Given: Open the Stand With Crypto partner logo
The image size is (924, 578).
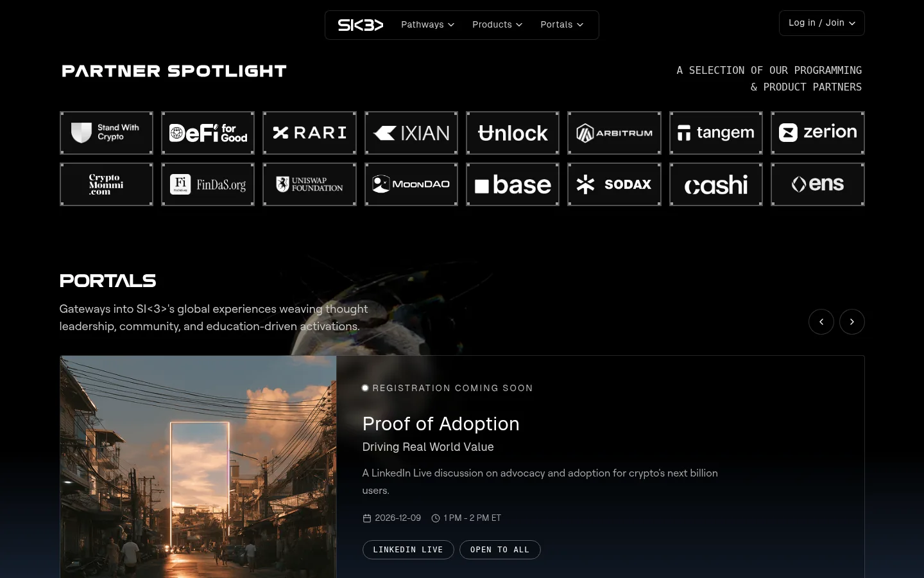Looking at the screenshot, I should (107, 133).
